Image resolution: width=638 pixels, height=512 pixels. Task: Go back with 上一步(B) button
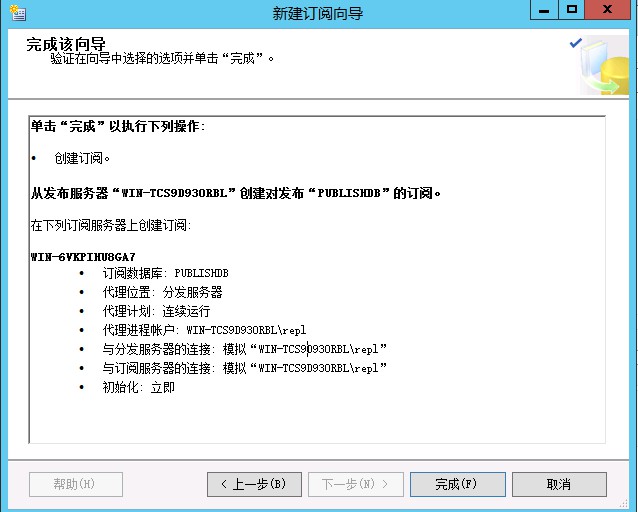click(254, 484)
